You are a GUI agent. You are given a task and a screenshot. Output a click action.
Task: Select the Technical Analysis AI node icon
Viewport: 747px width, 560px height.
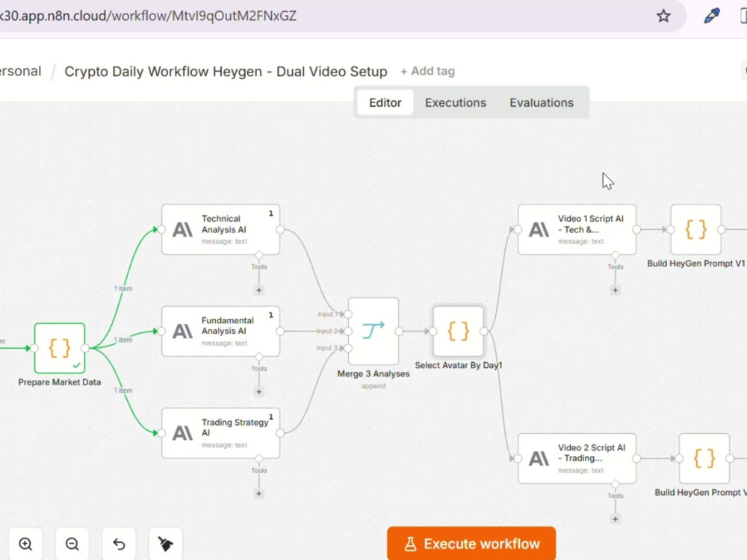coord(182,229)
